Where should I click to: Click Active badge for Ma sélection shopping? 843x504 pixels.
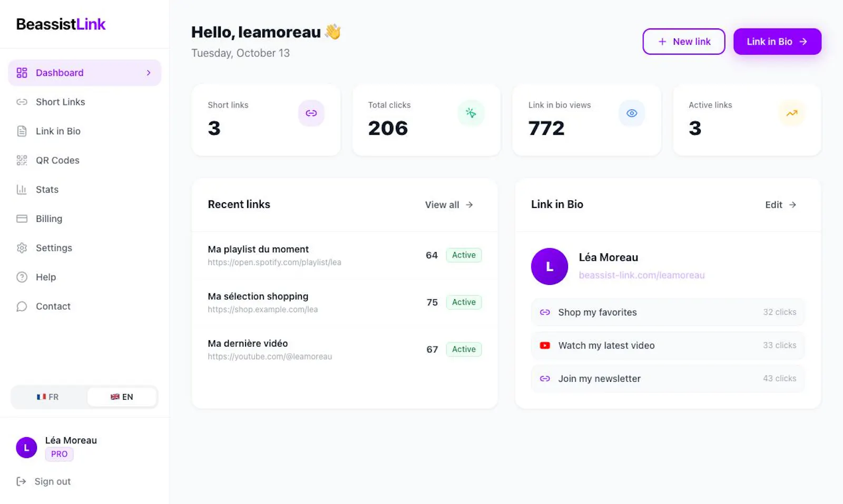click(x=464, y=302)
